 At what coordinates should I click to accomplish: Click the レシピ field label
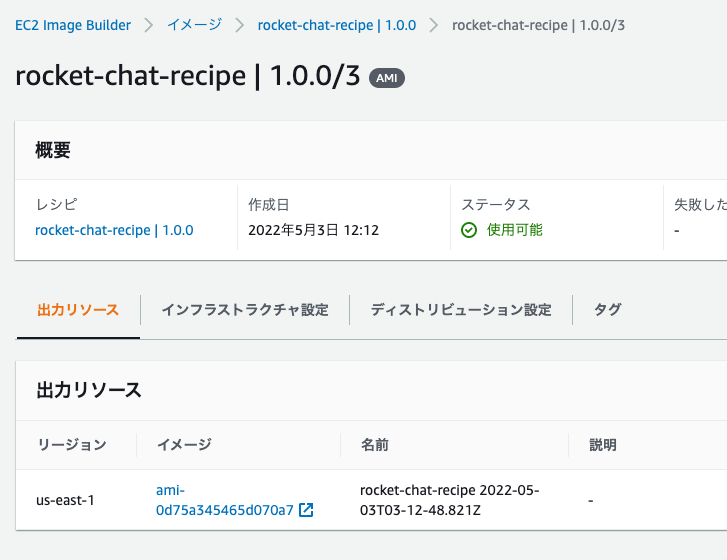(56, 204)
